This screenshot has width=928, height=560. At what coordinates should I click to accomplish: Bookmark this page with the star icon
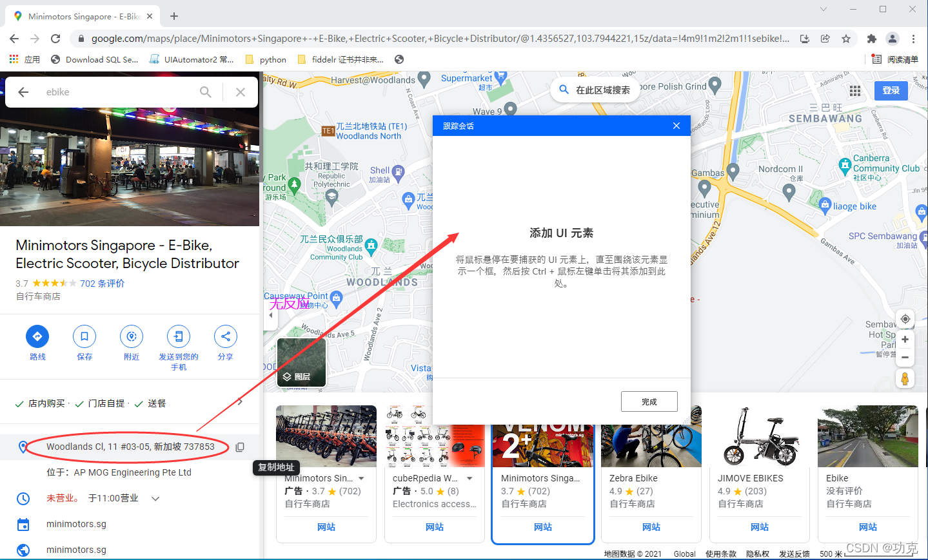pos(846,39)
